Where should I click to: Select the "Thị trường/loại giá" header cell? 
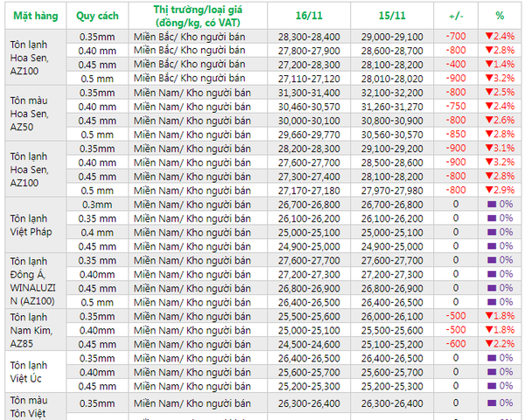pos(198,16)
